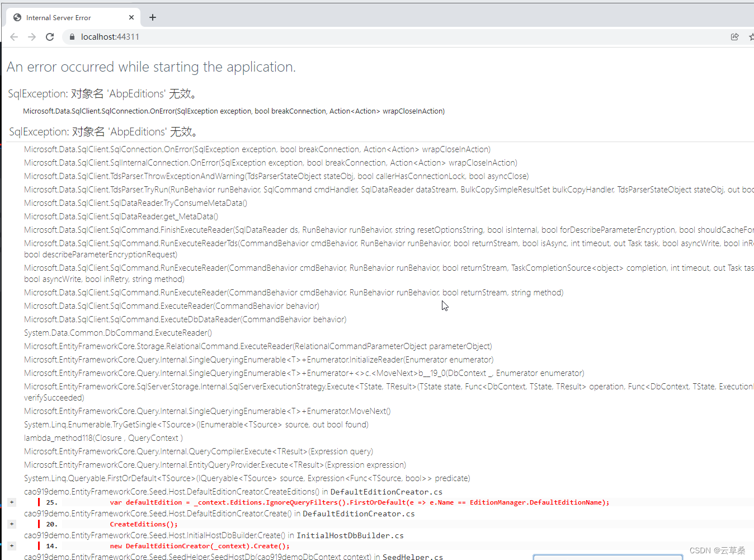Click the lock icon in address bar
Viewport: 754px width, 560px height.
tap(72, 37)
